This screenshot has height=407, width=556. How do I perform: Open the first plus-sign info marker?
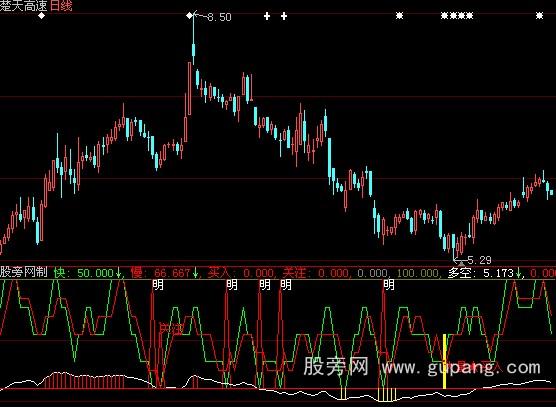(267, 16)
